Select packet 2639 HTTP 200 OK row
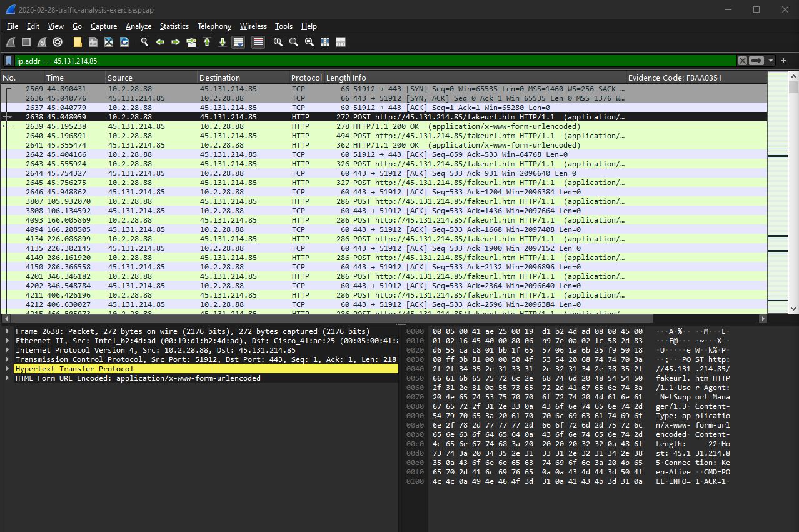Screen dimensions: 799x532 click(x=384, y=126)
